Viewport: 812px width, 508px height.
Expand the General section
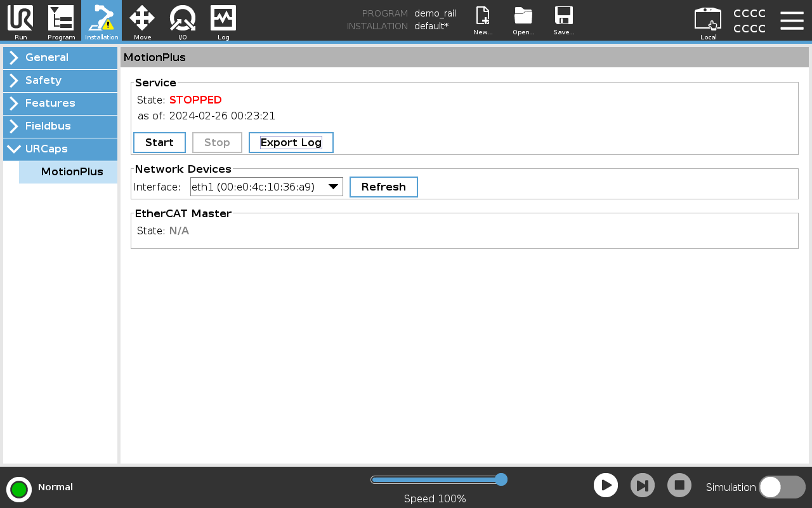pyautogui.click(x=60, y=58)
